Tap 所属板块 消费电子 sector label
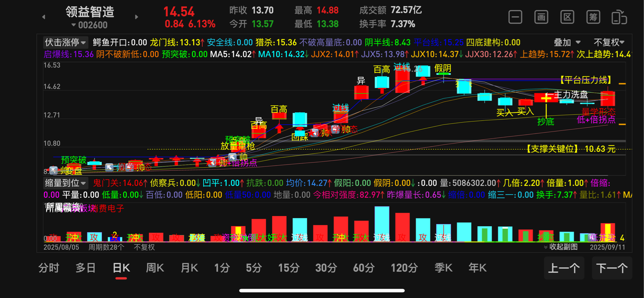 (x=85, y=208)
